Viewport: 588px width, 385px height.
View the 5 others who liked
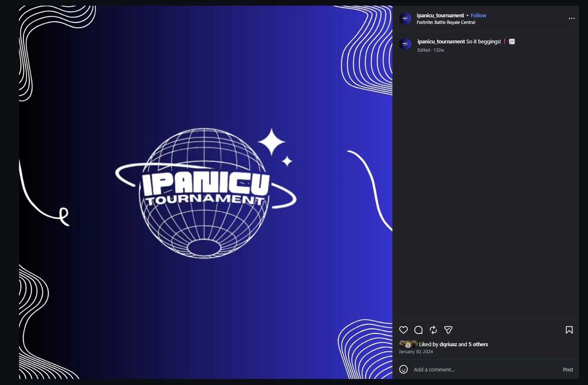(478, 344)
